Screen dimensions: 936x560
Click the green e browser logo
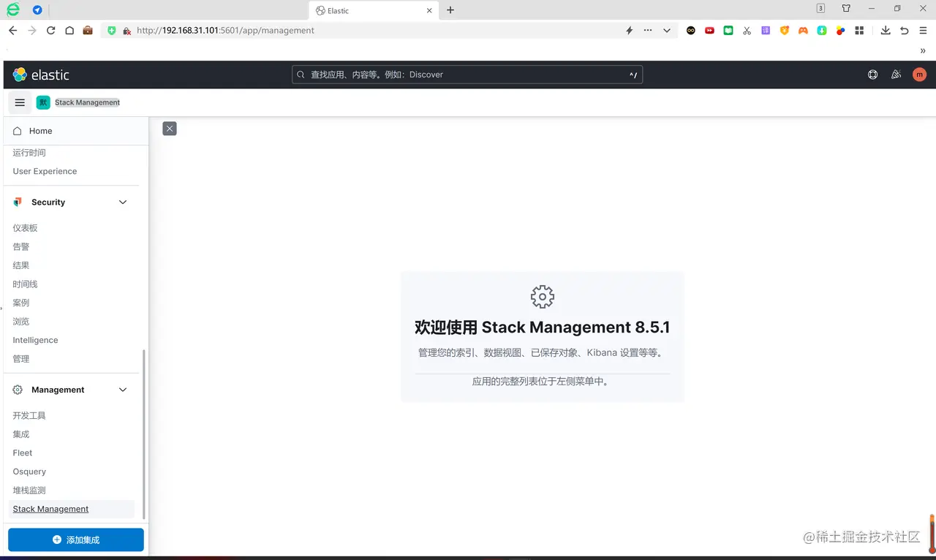point(12,10)
